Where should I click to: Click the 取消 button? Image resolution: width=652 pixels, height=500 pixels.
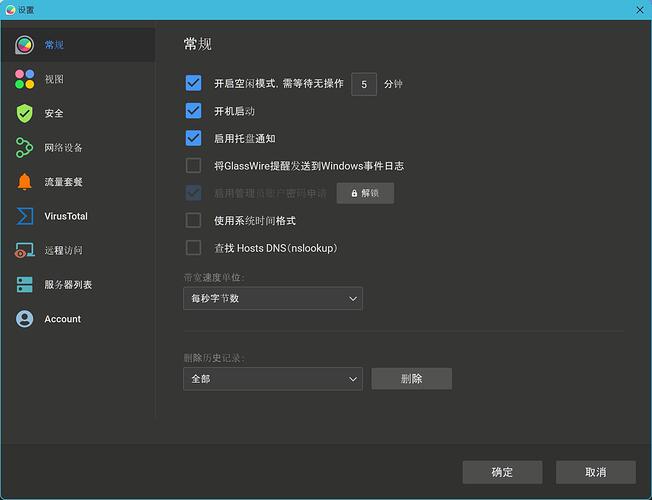click(595, 472)
